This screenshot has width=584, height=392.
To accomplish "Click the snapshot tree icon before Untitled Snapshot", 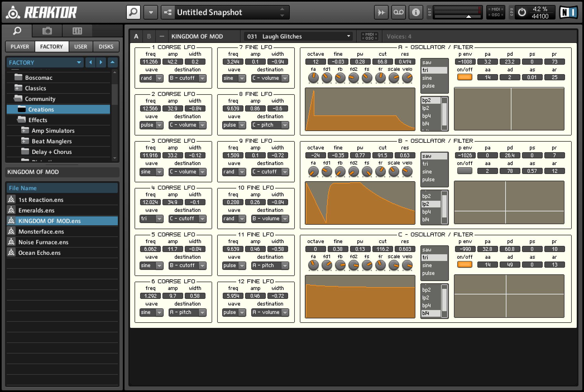I will pyautogui.click(x=168, y=13).
